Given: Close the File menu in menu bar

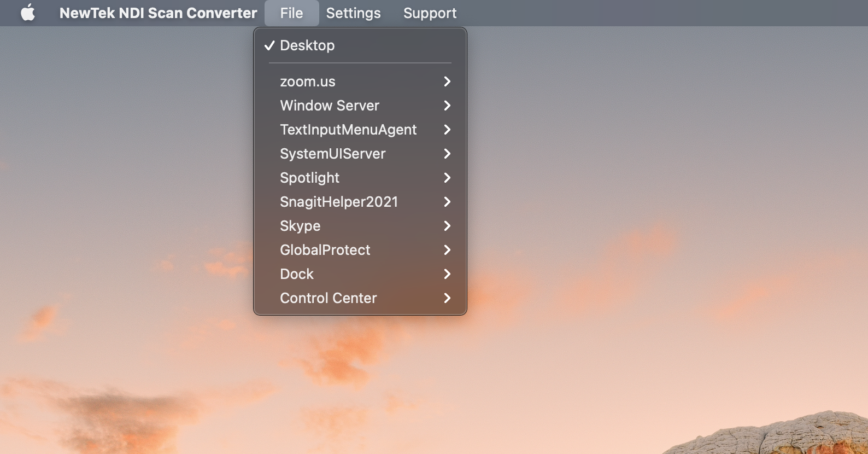Looking at the screenshot, I should pos(291,13).
